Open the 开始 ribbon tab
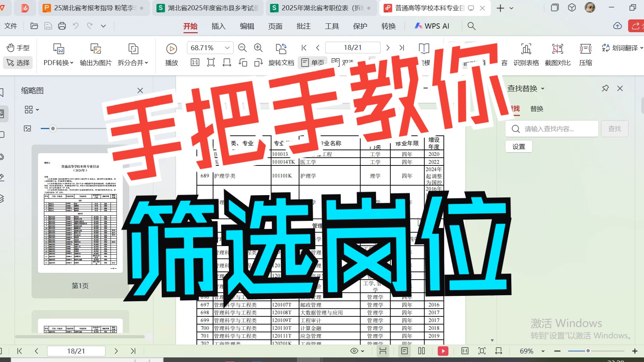Viewport: 644px width, 362px height. (190, 26)
